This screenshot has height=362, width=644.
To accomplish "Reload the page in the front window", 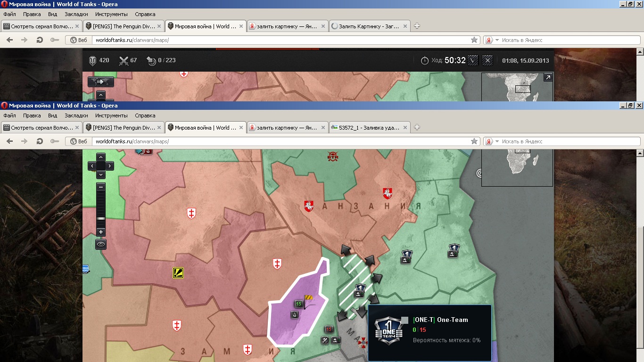I will click(40, 141).
